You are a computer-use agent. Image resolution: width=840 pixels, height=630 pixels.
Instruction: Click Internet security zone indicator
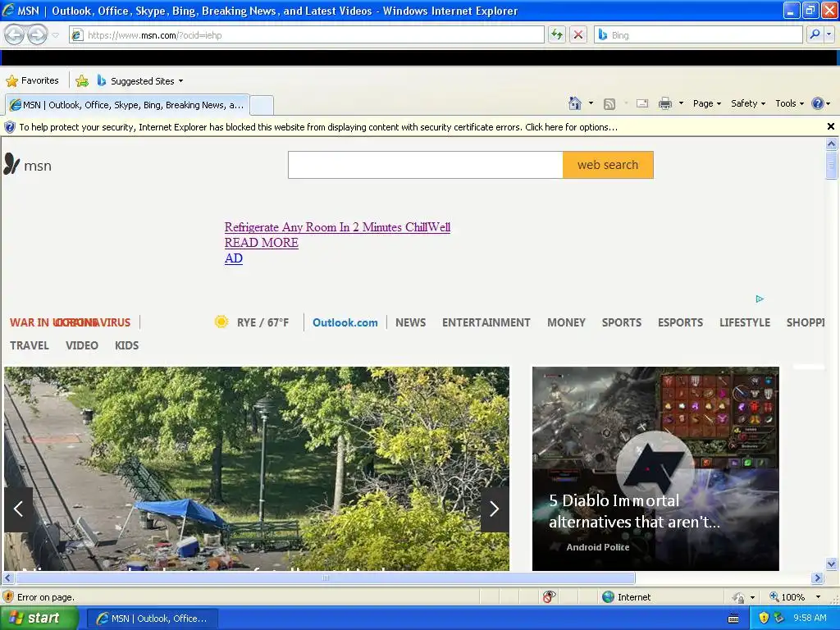pyautogui.click(x=626, y=597)
